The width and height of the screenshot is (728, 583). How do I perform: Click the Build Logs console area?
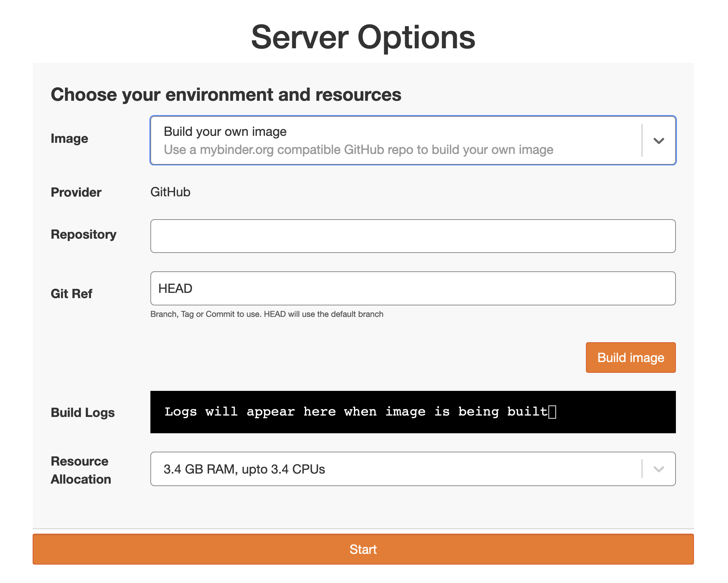click(413, 412)
